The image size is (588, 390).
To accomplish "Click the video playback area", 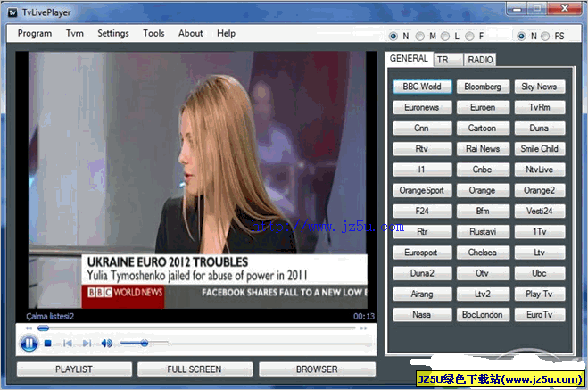I will point(196,180).
